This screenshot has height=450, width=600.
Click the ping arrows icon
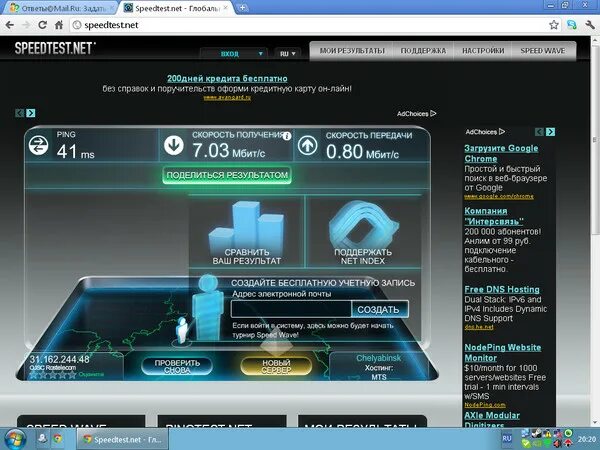coord(39,146)
